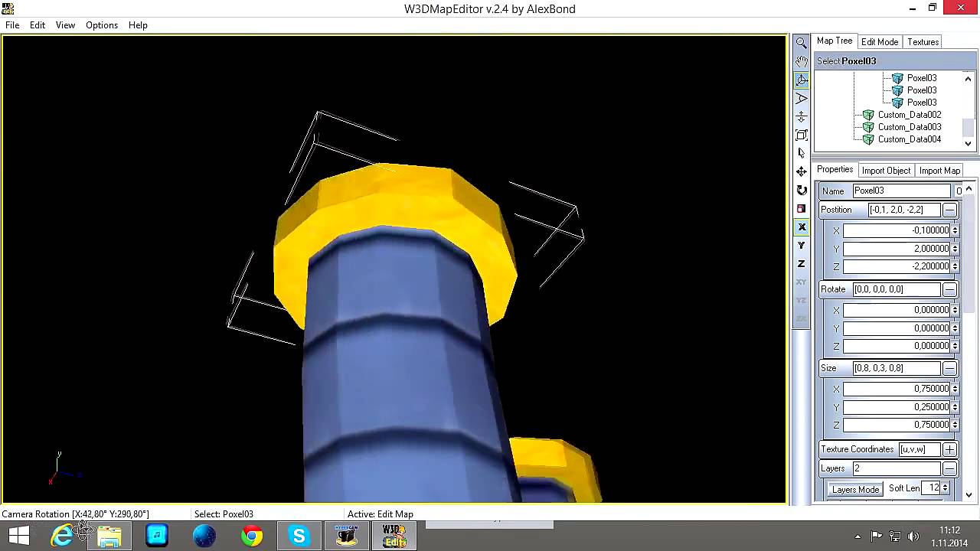Collapse the Rotate section
This screenshot has height=551, width=980.
coord(949,289)
